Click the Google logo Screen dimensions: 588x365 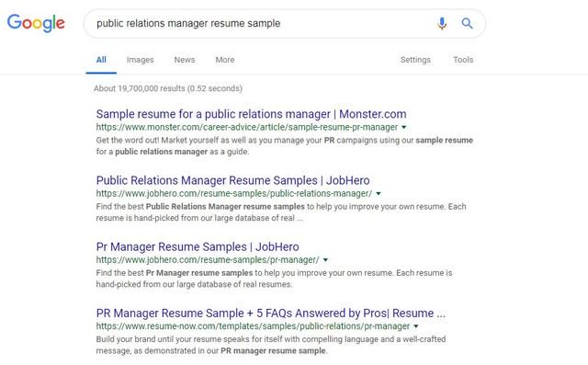point(36,23)
